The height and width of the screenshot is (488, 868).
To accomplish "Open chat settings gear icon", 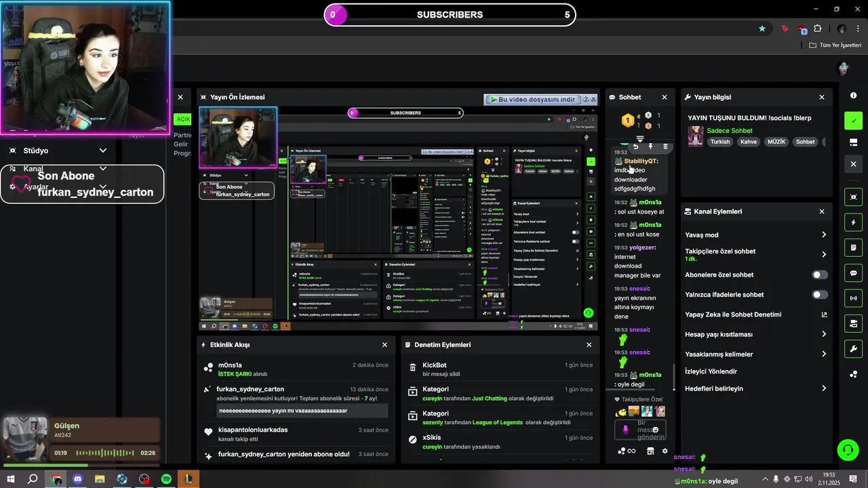I will click(x=665, y=451).
